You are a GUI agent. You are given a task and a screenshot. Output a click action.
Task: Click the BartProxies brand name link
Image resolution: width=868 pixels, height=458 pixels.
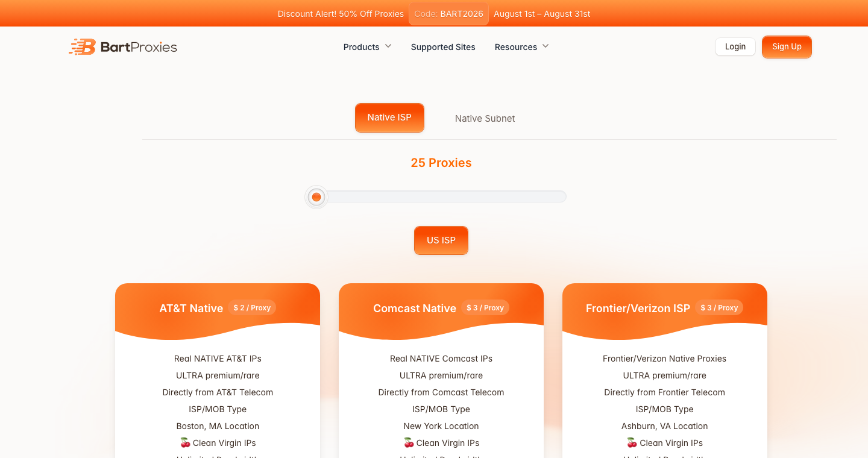(x=139, y=47)
